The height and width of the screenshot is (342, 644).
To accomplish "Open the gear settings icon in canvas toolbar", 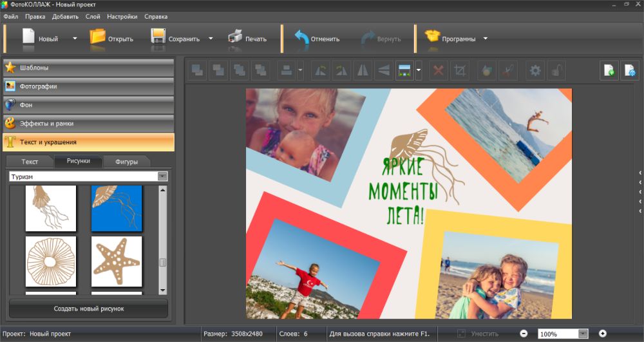I will pyautogui.click(x=535, y=71).
